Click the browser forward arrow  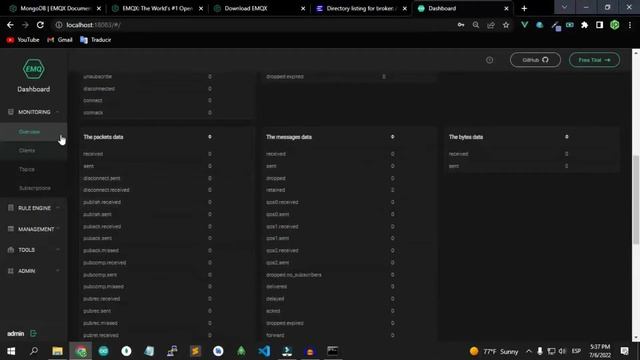point(25,25)
